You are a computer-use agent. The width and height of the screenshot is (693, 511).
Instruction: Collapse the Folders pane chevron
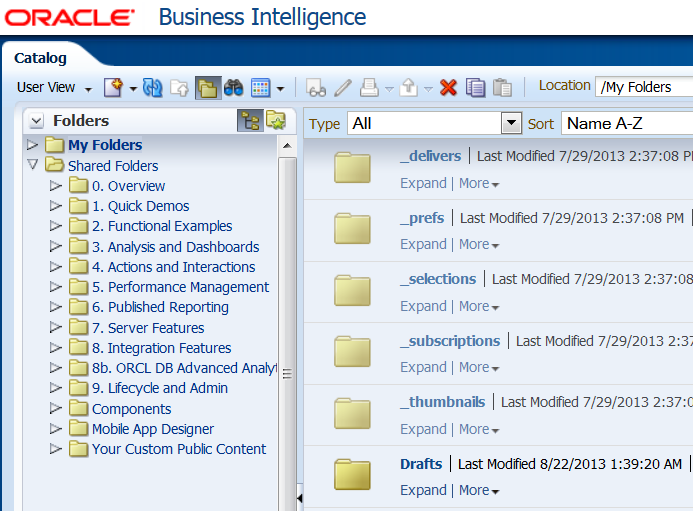coord(37,121)
